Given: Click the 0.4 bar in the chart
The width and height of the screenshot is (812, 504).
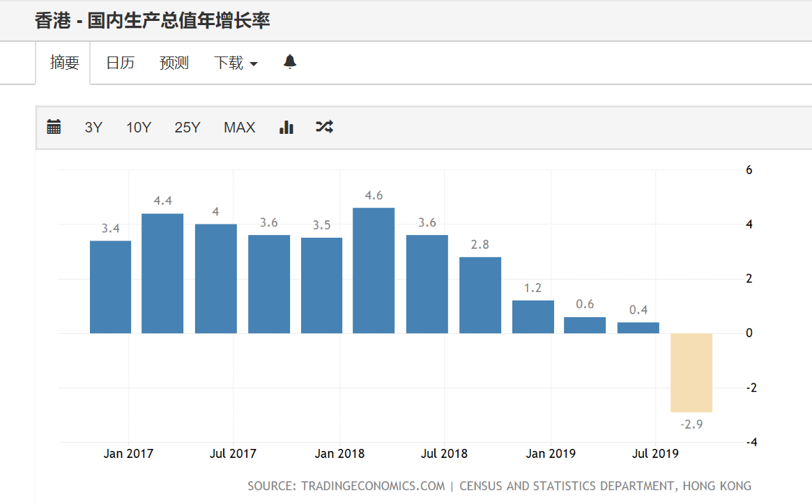Looking at the screenshot, I should (x=638, y=328).
